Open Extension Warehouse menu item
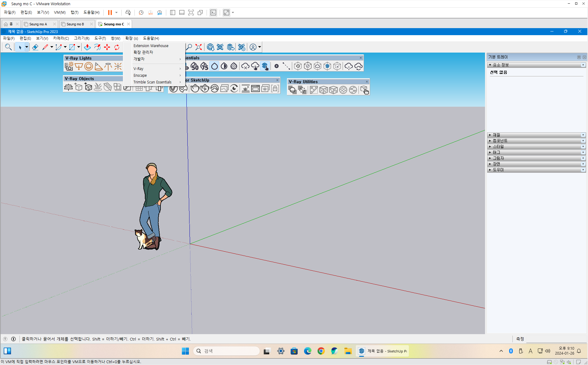Image resolution: width=588 pixels, height=365 pixels. point(151,46)
